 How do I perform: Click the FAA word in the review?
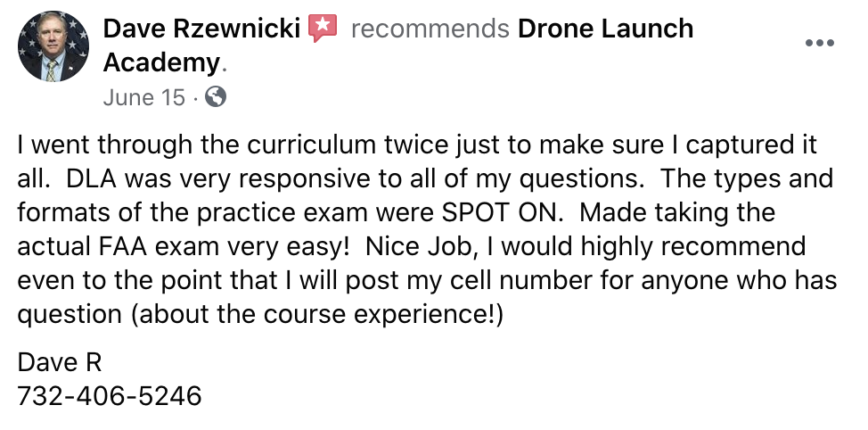pos(124,246)
